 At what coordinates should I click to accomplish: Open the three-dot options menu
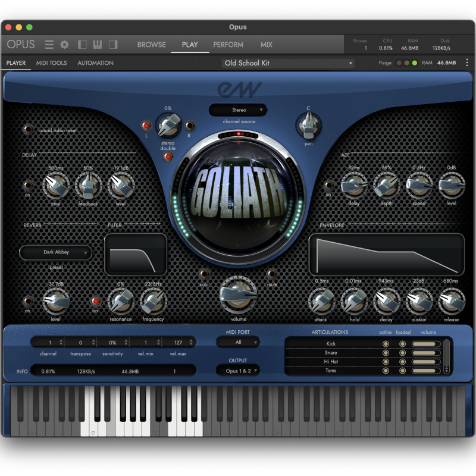[467, 63]
